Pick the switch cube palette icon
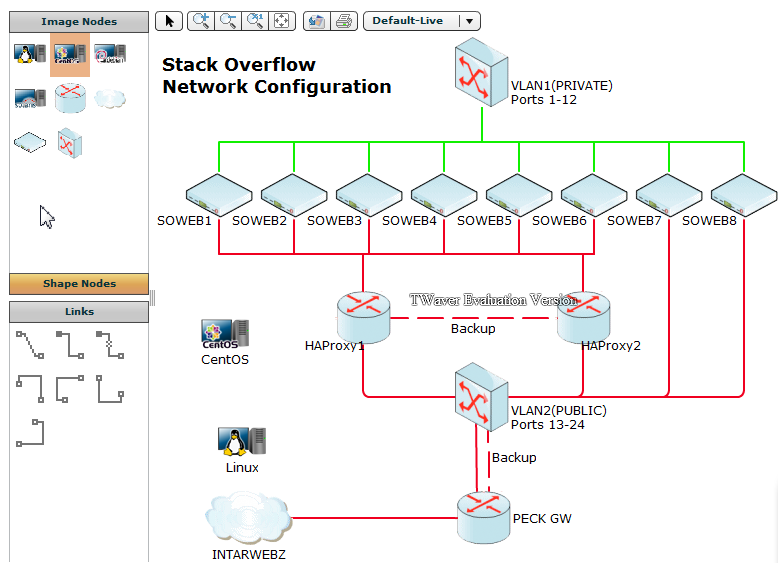Screen dimensions: 781x566 [69, 143]
